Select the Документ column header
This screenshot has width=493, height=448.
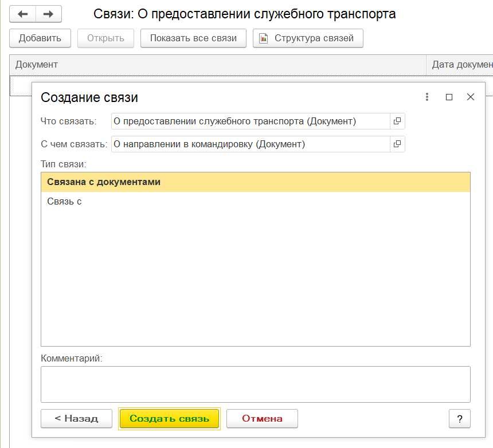[218, 65]
